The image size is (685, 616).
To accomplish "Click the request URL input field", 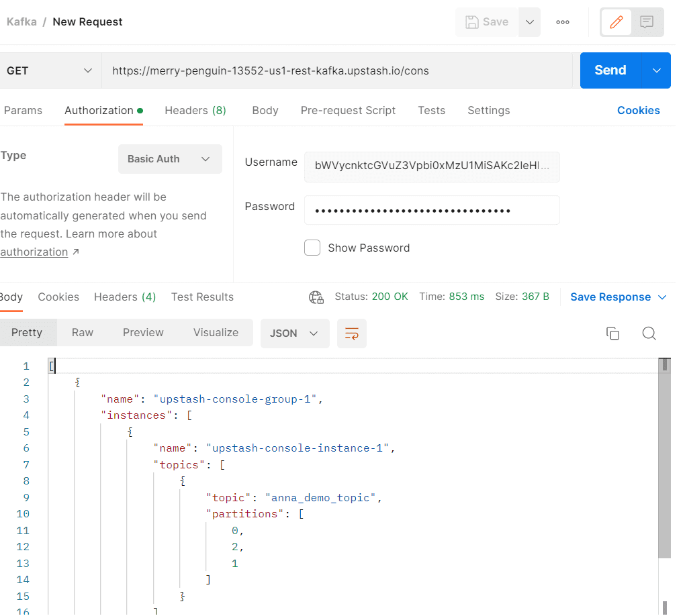I will point(337,70).
